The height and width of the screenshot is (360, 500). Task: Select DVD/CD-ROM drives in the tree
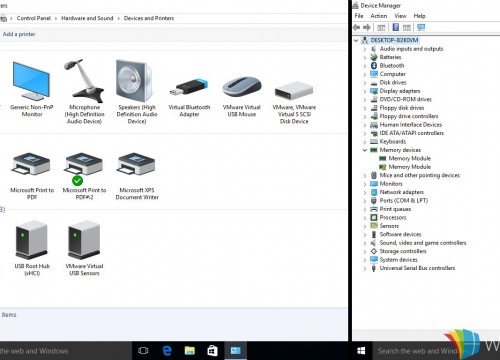(406, 99)
